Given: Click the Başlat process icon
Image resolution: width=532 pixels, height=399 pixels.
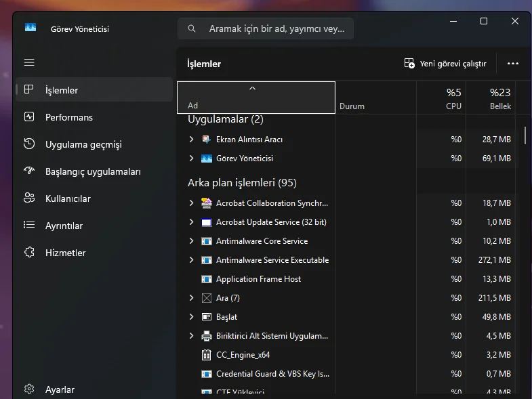Looking at the screenshot, I should tap(206, 317).
